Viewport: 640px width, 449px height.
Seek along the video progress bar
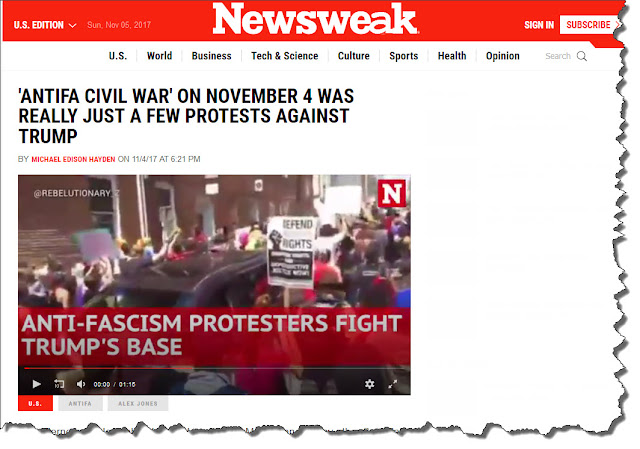214,368
